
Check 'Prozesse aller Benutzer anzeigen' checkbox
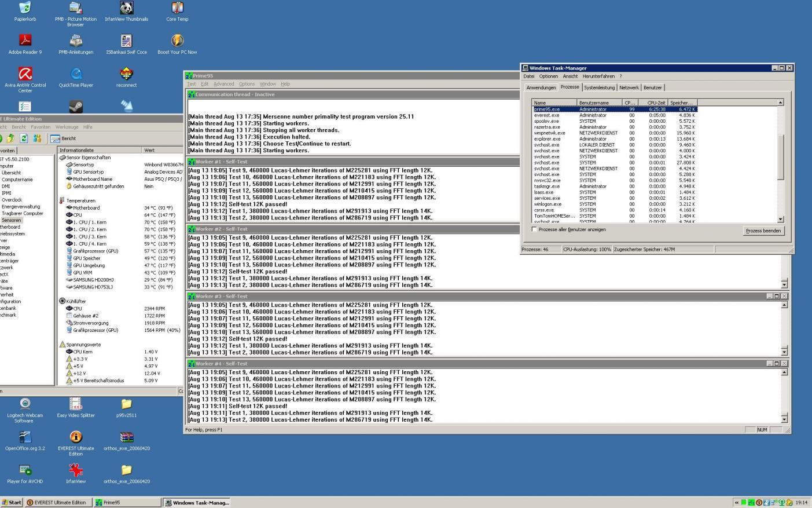point(534,229)
